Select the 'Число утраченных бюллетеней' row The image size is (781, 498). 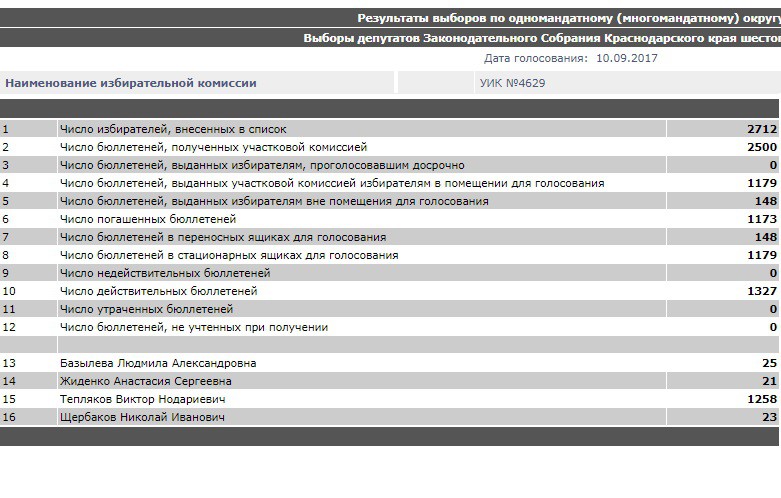tap(147, 309)
